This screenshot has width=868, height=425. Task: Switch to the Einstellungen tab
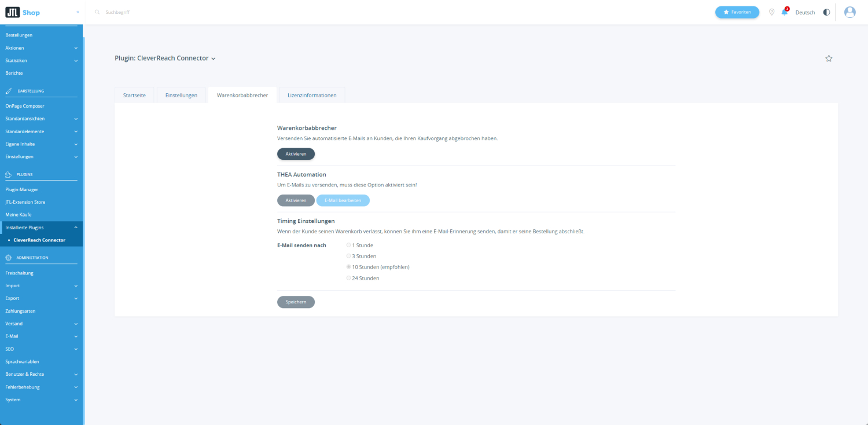tap(181, 95)
